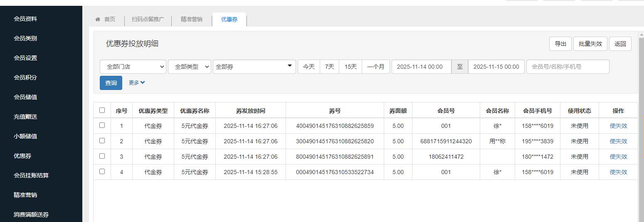Click the start date field 2025-11-14 00:00

[x=421, y=67]
